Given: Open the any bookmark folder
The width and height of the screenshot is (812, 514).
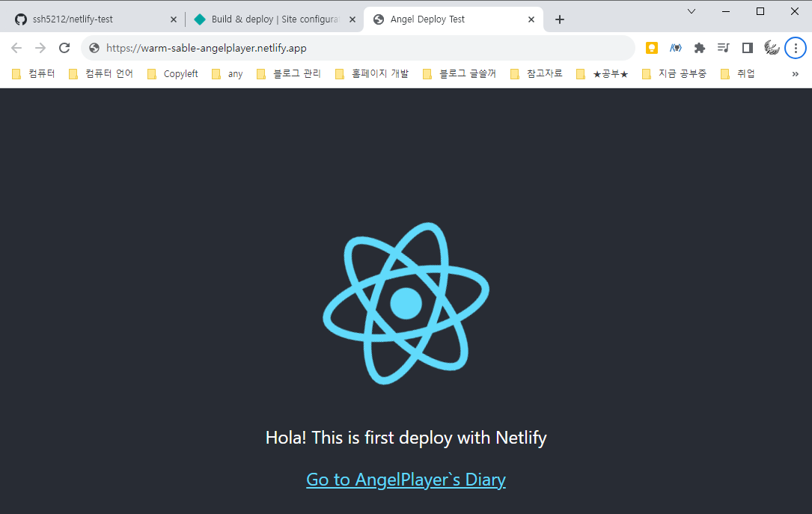Looking at the screenshot, I should (x=228, y=74).
